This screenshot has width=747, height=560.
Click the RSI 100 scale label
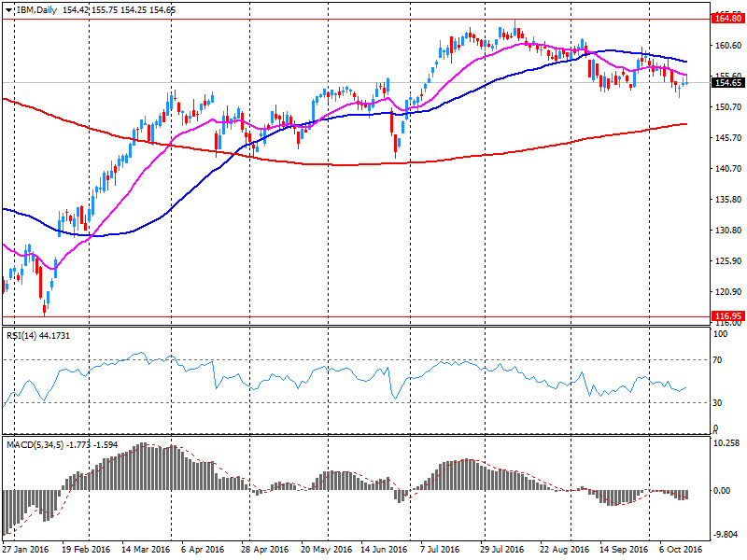[720, 334]
